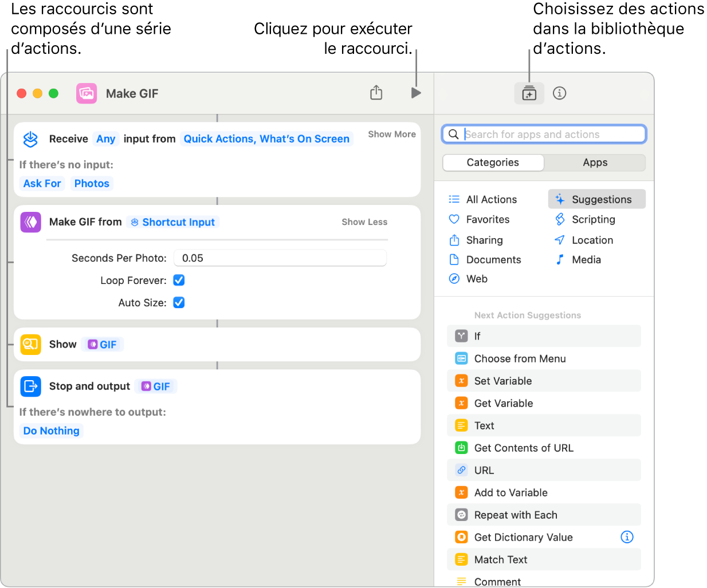The height and width of the screenshot is (588, 707).
Task: Toggle the Auto Size checkbox
Action: [x=179, y=303]
